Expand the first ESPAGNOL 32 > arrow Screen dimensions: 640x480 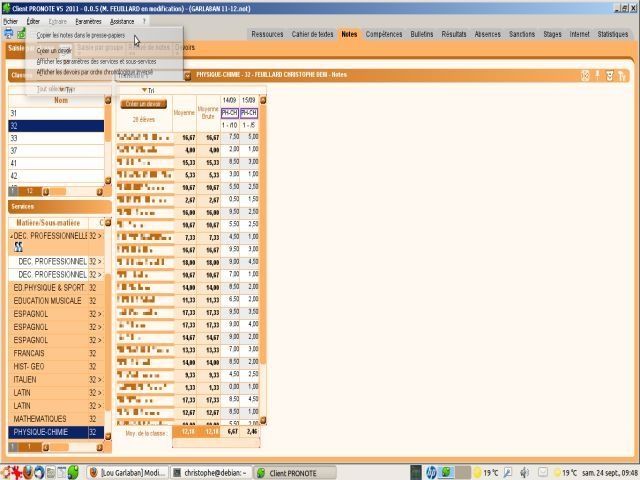[x=100, y=314]
